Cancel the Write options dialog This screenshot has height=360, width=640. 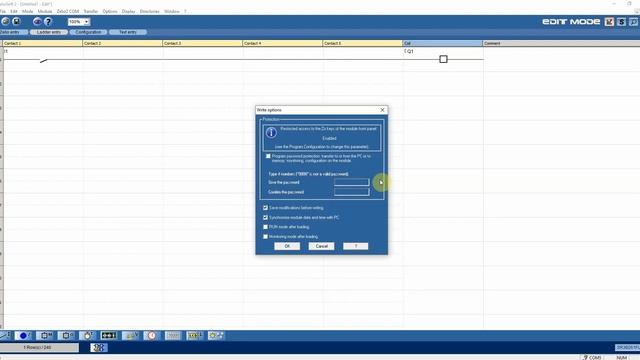point(321,246)
